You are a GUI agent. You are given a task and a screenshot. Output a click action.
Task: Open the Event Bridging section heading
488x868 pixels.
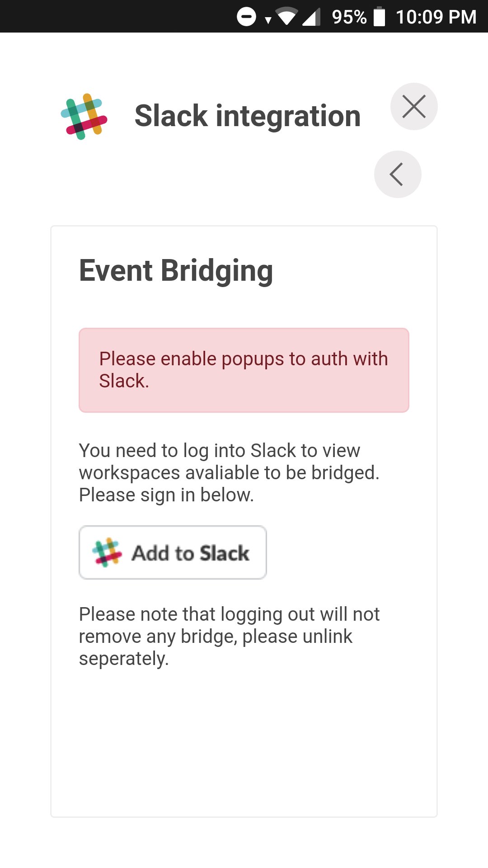(176, 270)
